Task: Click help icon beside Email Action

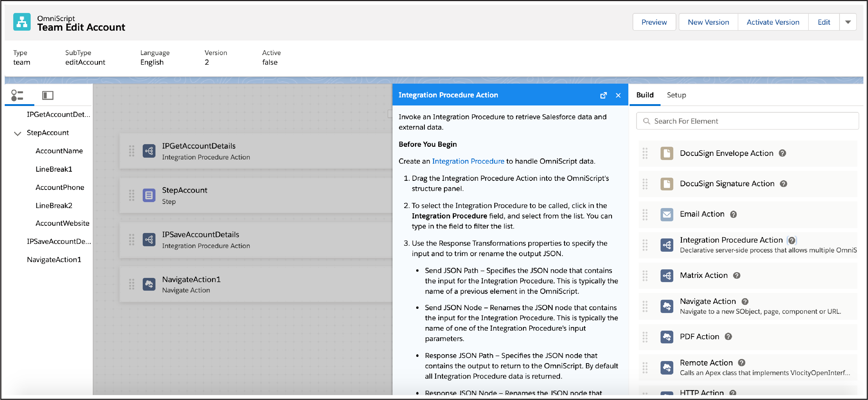Action: (733, 215)
